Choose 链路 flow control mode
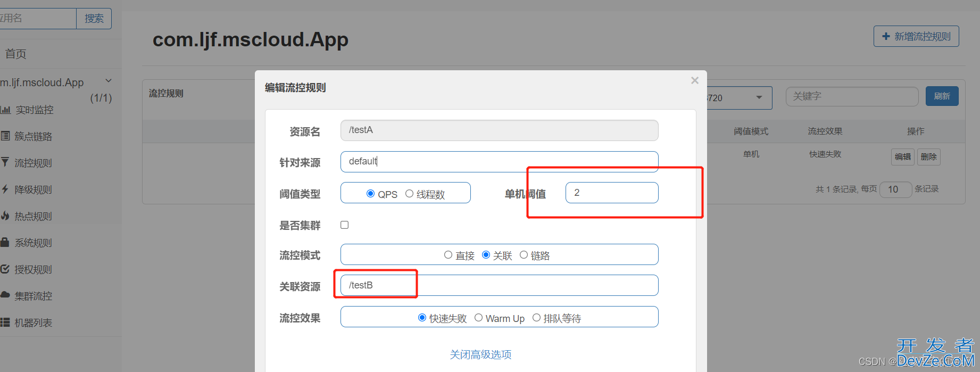The height and width of the screenshot is (372, 980). coord(524,255)
